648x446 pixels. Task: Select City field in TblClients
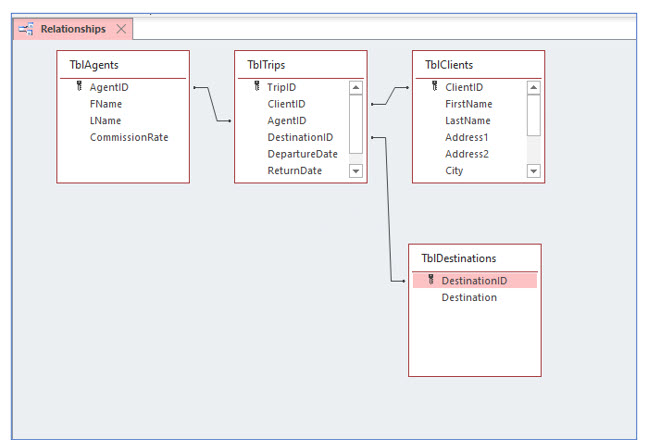(x=454, y=171)
